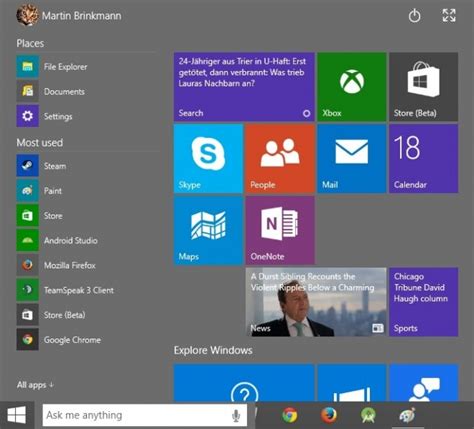Open the Maps tile
This screenshot has height=429, width=474.
click(x=208, y=230)
